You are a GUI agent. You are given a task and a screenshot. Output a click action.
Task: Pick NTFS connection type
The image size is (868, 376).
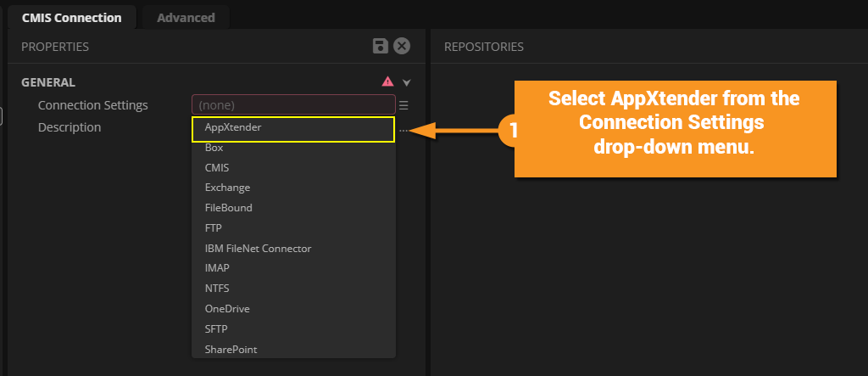(217, 289)
